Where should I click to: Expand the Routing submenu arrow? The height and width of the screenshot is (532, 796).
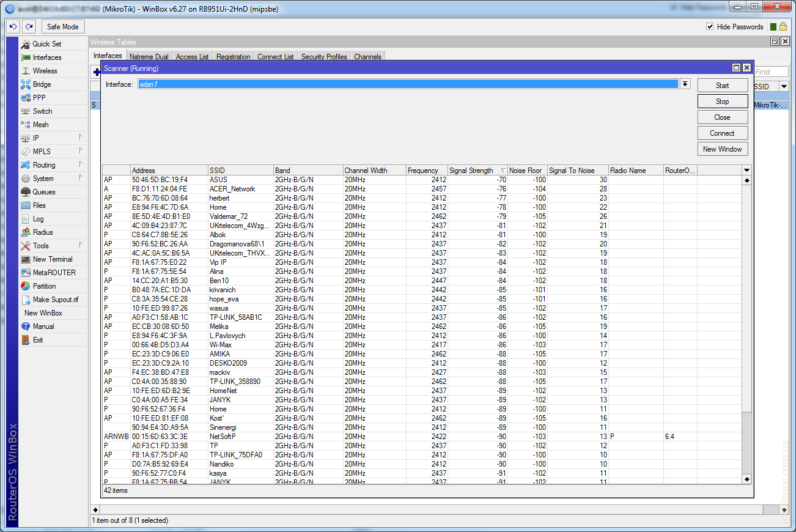81,164
